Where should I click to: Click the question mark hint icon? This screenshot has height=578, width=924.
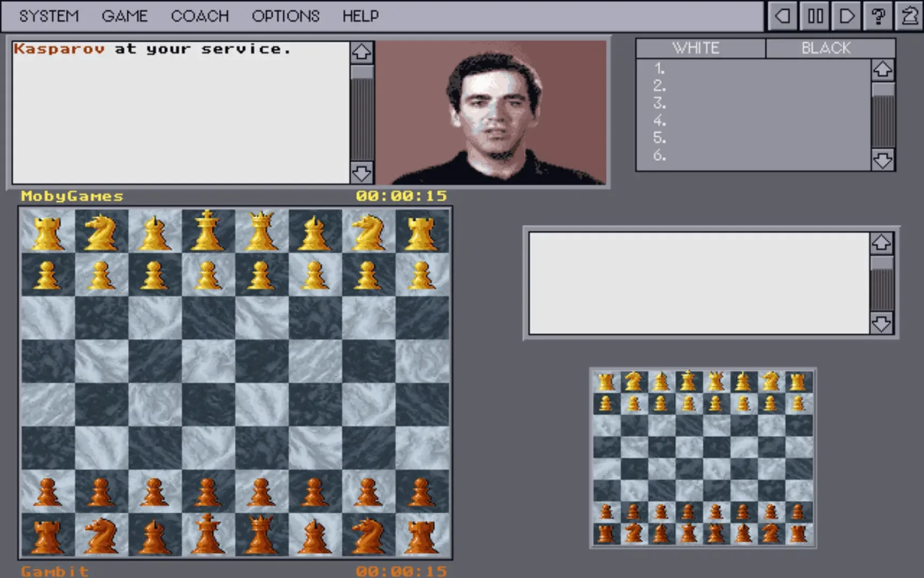(x=878, y=16)
